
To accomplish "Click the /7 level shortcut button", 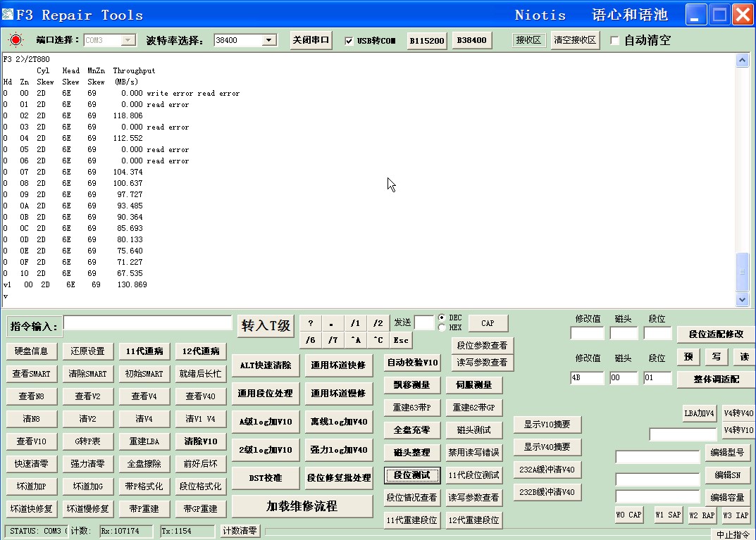I will coord(333,340).
